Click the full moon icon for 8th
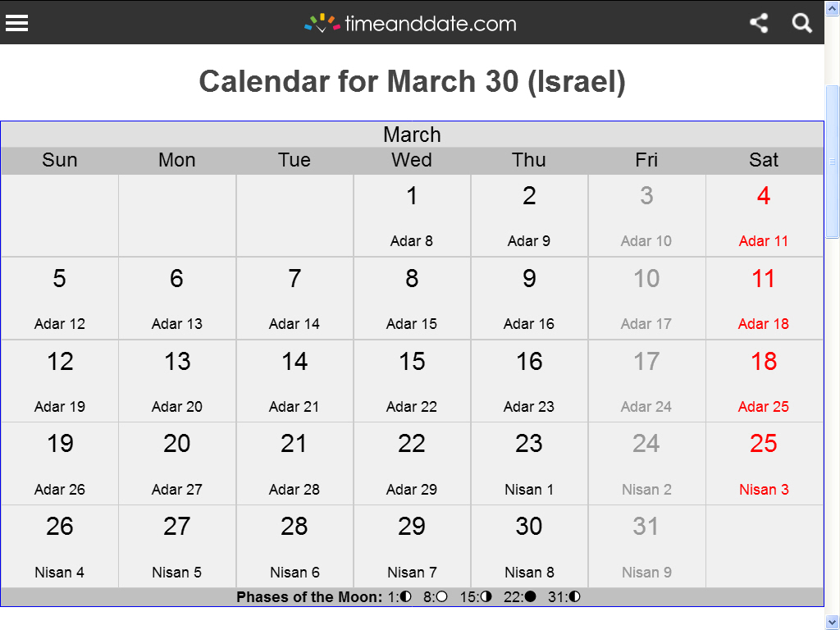This screenshot has width=840, height=630. 441,596
